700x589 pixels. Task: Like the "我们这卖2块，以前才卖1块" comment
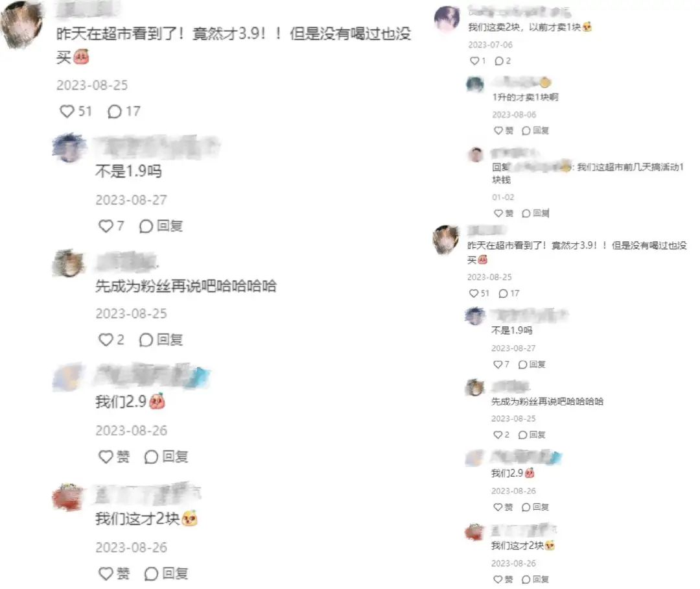point(478,61)
